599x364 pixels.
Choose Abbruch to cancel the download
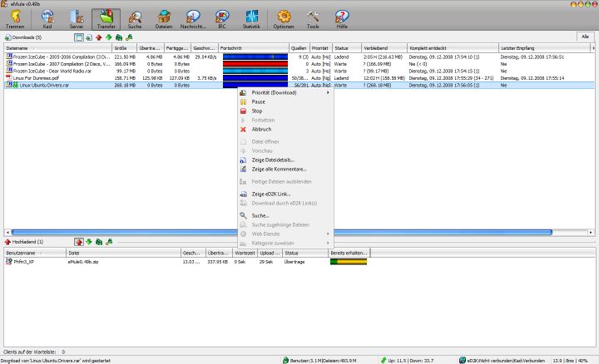(x=261, y=129)
